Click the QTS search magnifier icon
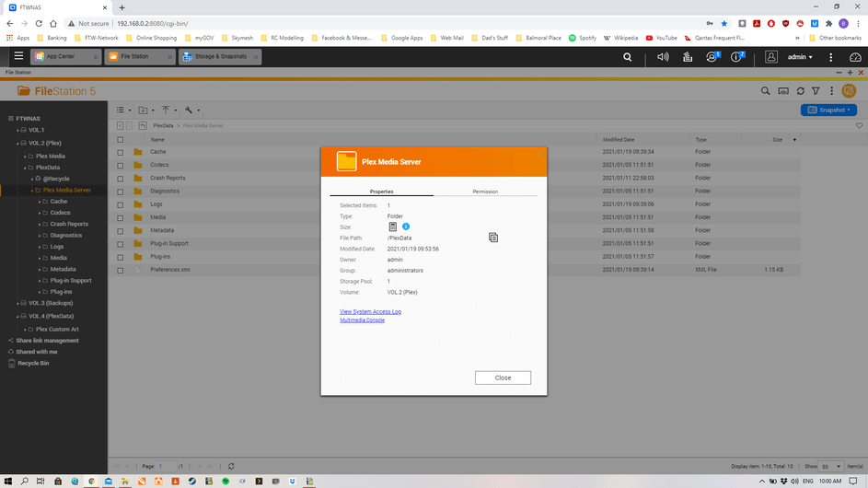This screenshot has height=488, width=868. 627,56
